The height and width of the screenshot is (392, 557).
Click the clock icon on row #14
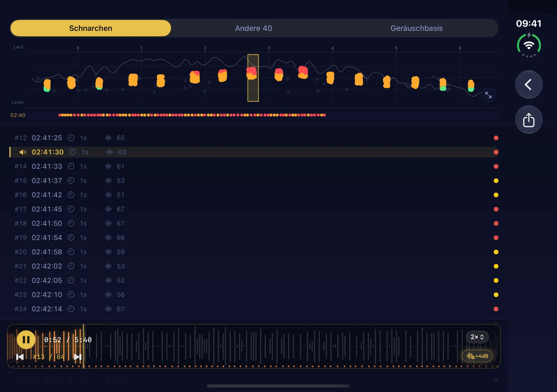pos(71,166)
